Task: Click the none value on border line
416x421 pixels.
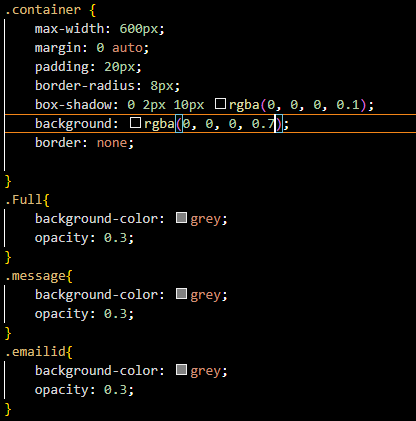Action: (x=112, y=143)
